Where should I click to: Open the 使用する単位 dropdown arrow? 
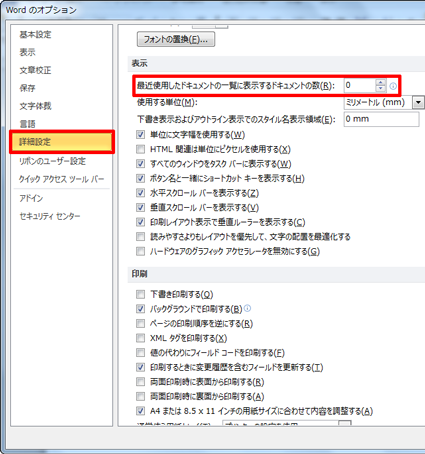tap(418, 102)
